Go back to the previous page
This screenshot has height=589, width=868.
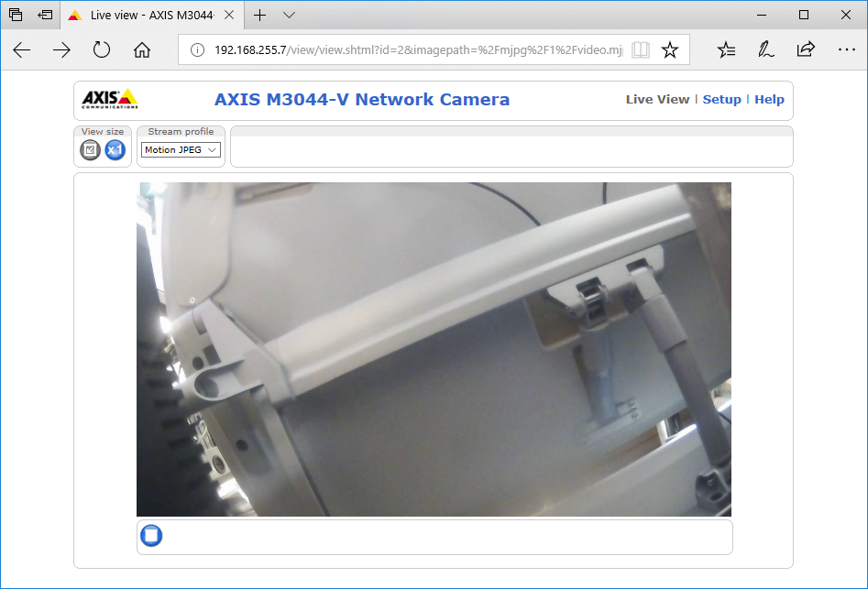point(22,50)
